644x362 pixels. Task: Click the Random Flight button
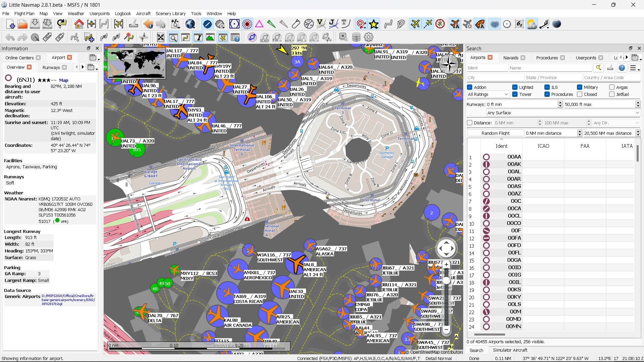pos(495,133)
